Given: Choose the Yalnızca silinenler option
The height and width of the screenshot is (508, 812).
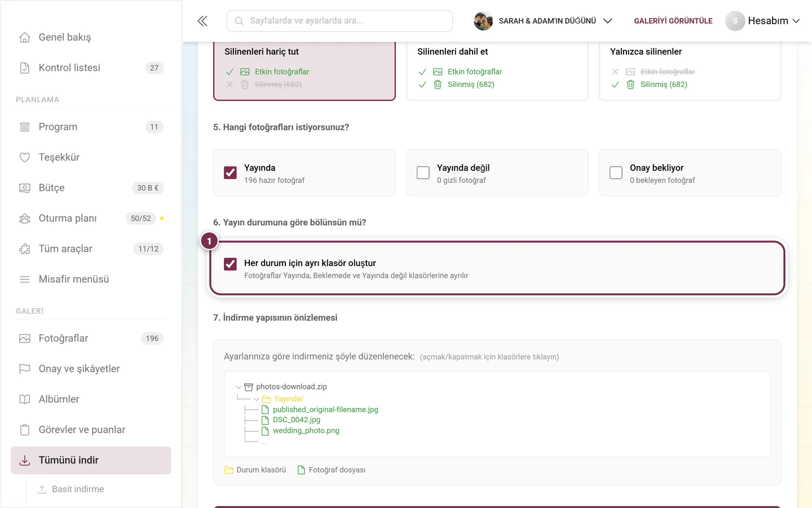Looking at the screenshot, I should (690, 71).
